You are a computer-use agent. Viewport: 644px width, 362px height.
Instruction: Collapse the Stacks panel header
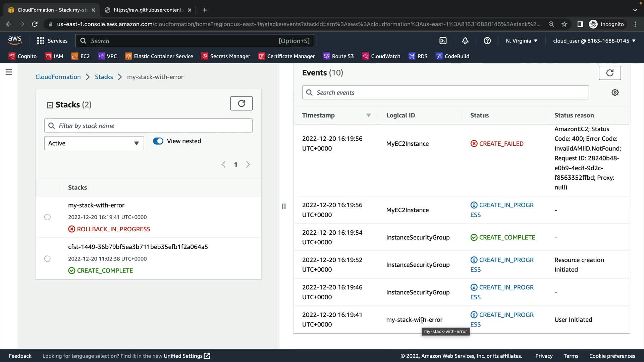point(50,105)
